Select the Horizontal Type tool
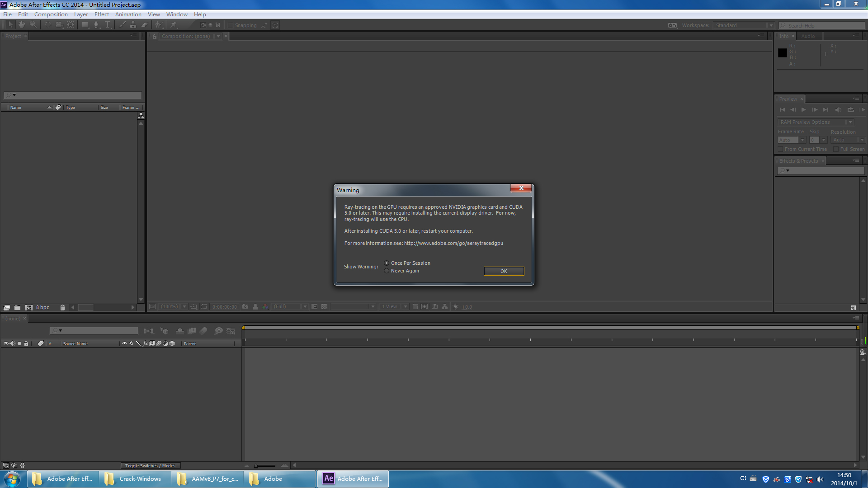This screenshot has height=488, width=868. point(108,25)
